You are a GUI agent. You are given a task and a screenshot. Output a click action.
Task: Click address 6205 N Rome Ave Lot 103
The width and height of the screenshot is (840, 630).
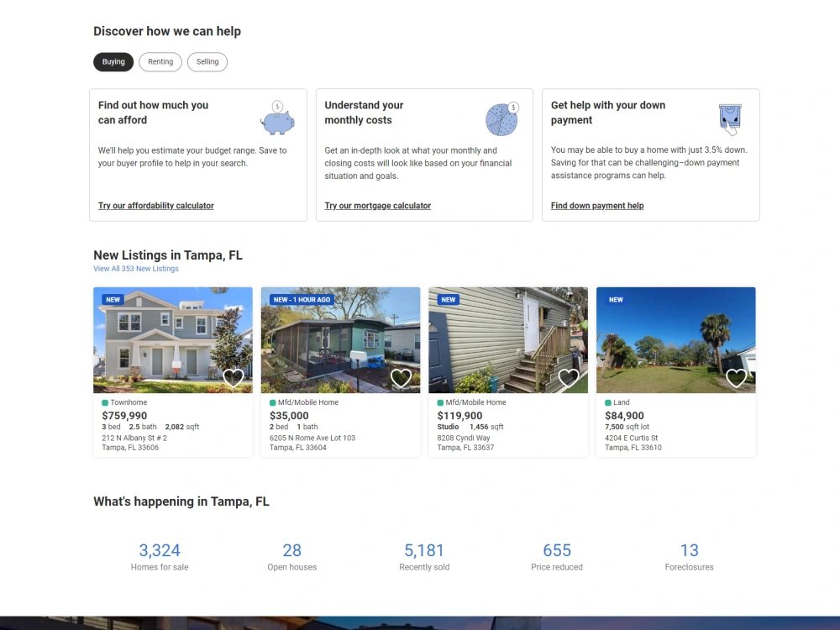[312, 438]
